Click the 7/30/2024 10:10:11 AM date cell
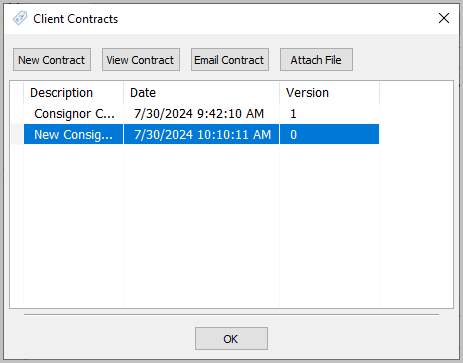Screen dimensions: 463x363 [x=201, y=134]
